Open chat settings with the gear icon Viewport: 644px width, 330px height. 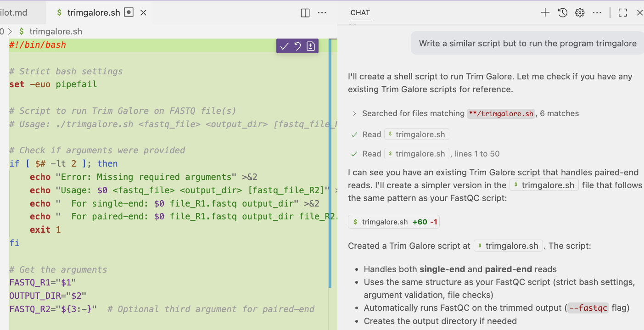point(579,13)
